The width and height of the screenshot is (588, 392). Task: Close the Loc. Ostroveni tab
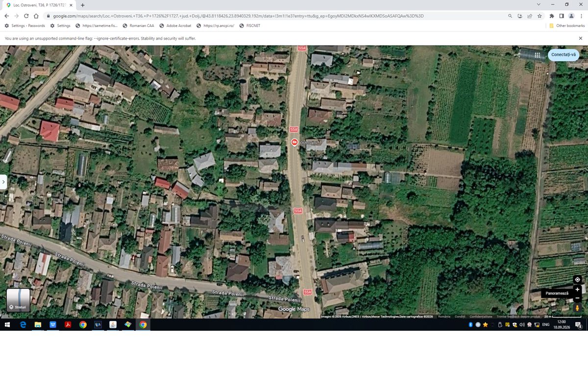pos(71,5)
